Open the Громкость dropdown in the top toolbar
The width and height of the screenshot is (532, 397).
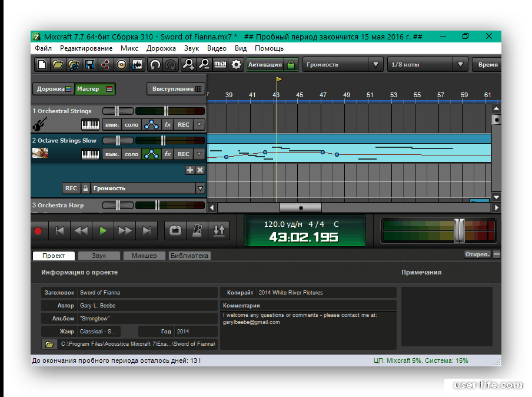pos(343,64)
